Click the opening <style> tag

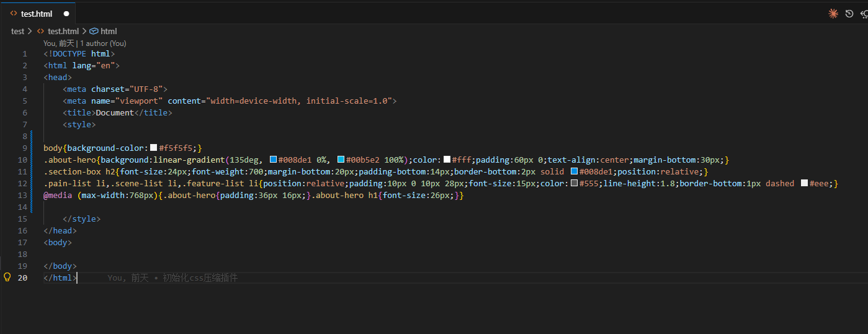click(79, 124)
